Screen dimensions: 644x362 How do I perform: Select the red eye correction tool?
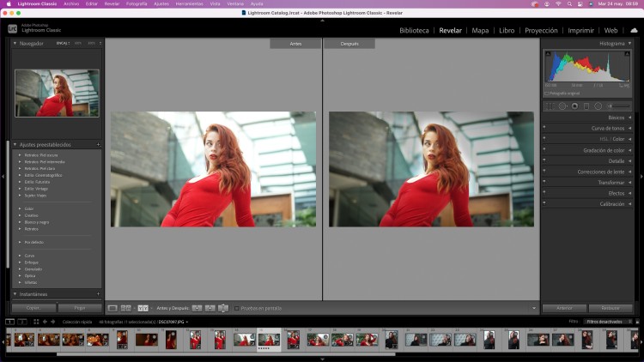point(574,106)
